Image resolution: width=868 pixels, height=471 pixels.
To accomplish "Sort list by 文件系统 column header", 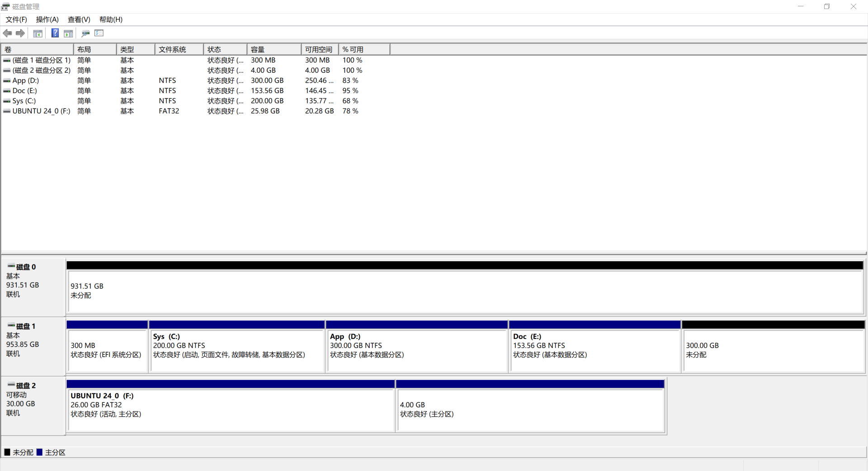I will coord(179,49).
